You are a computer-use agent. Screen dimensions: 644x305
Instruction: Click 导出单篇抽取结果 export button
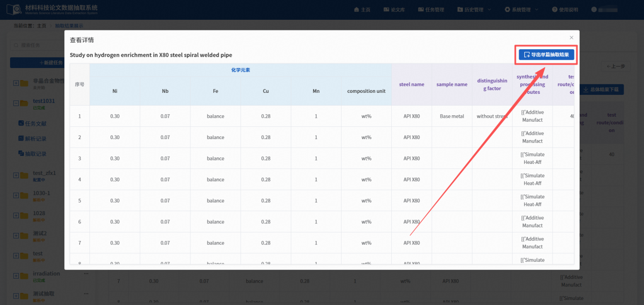pos(546,55)
